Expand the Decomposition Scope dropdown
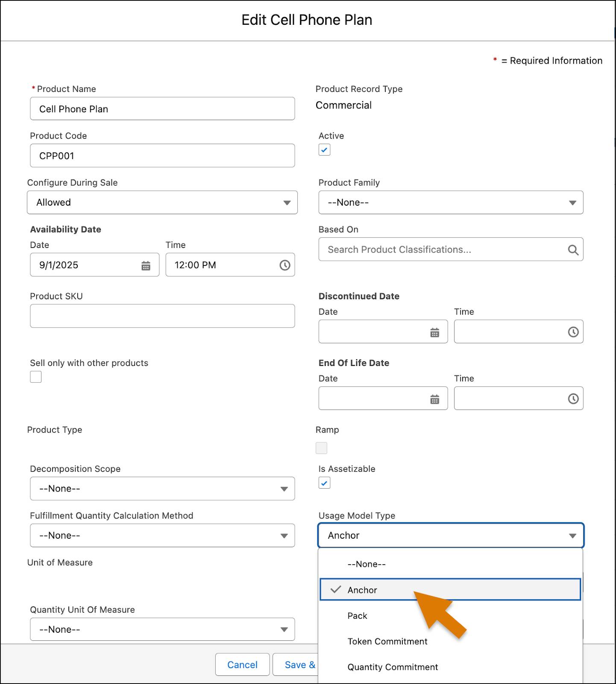 [162, 489]
